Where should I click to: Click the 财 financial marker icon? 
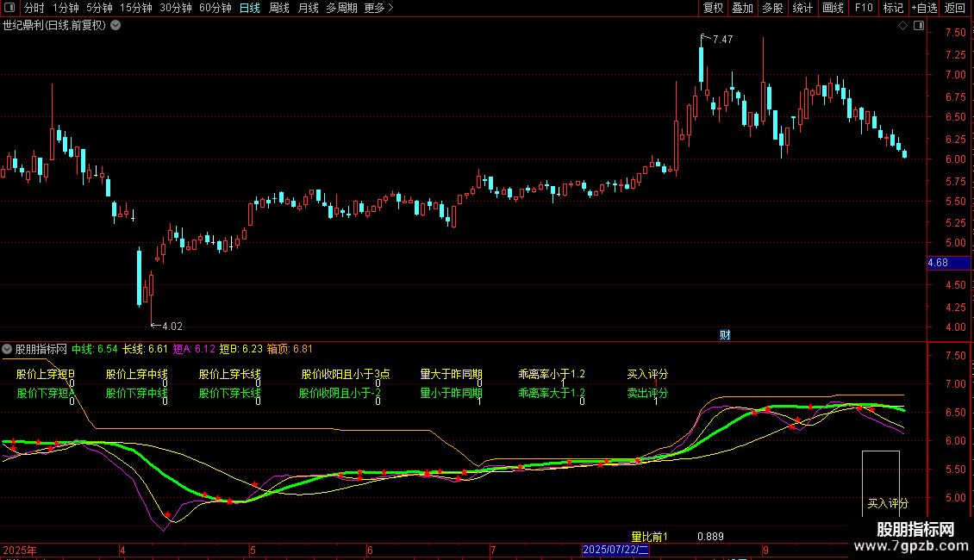(725, 335)
